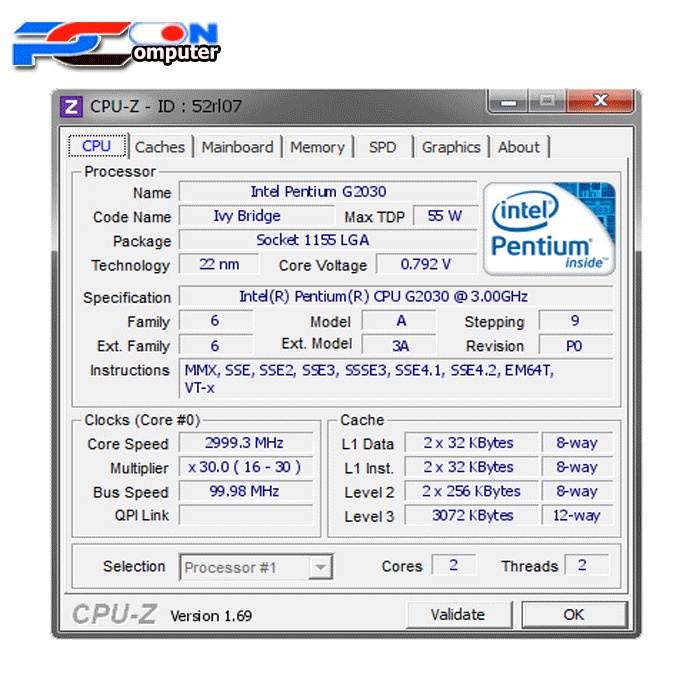Click the L1 Data size 2 x 32 KBytes

(x=471, y=443)
